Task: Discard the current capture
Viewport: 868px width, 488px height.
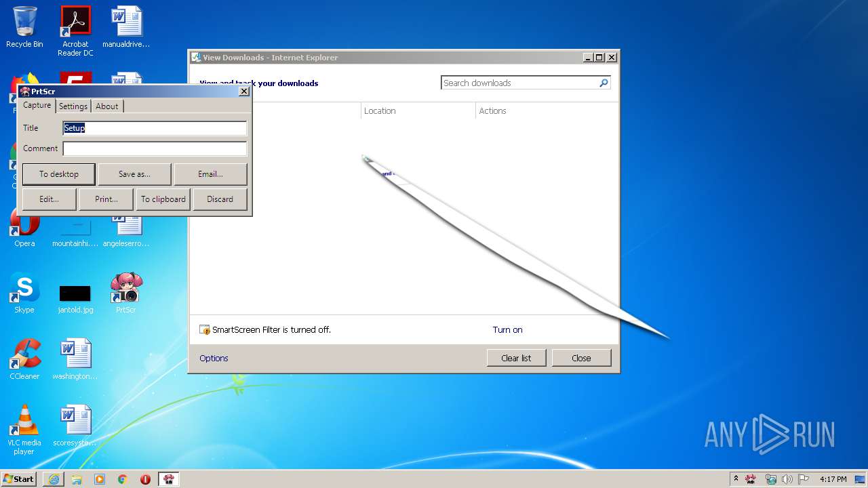Action: tap(220, 199)
